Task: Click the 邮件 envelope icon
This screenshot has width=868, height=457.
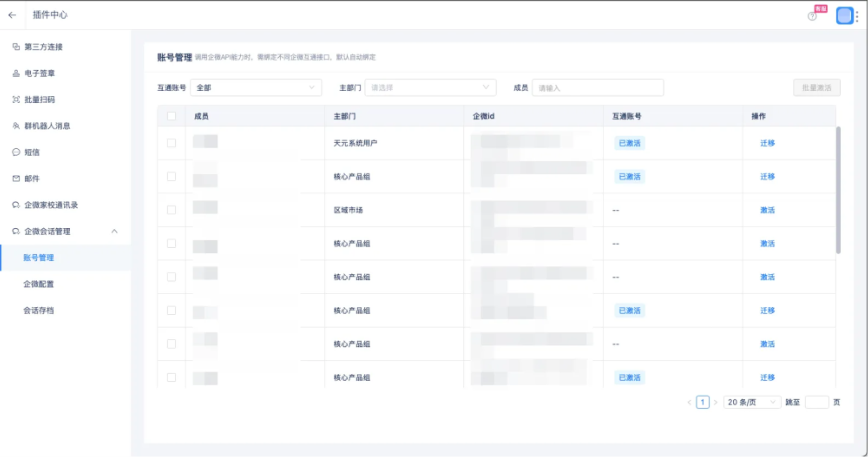Action: tap(16, 178)
